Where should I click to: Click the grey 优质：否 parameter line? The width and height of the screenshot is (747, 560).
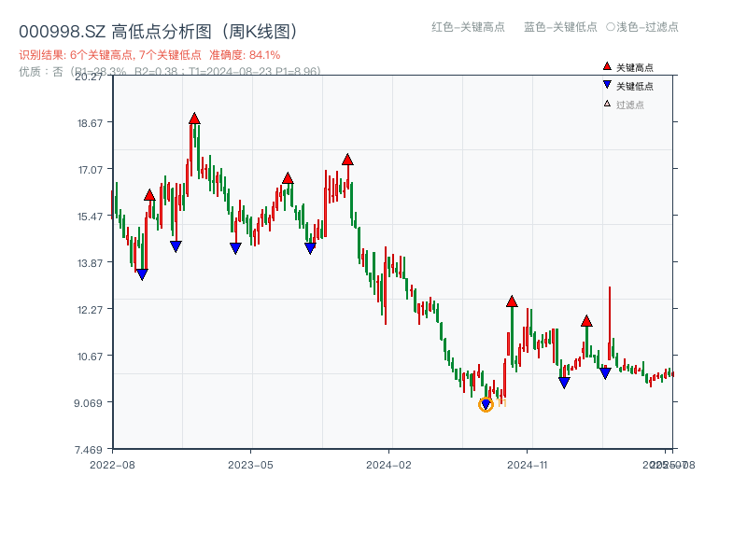pos(170,72)
